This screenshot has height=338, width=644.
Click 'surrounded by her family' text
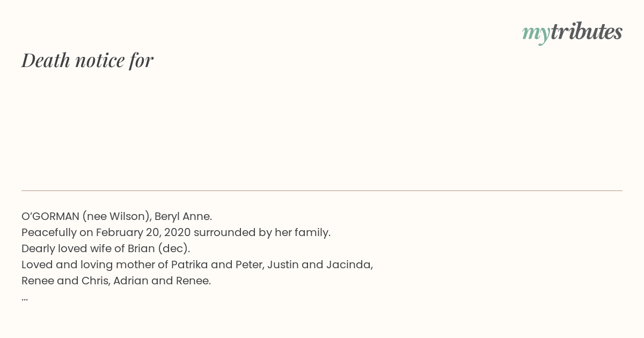coord(261,232)
